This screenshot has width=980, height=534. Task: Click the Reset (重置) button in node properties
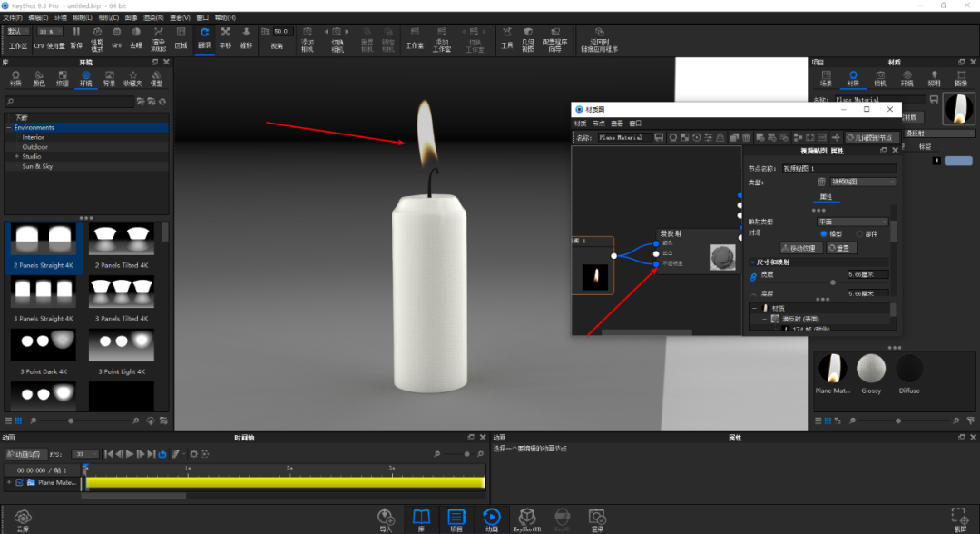[x=841, y=248]
